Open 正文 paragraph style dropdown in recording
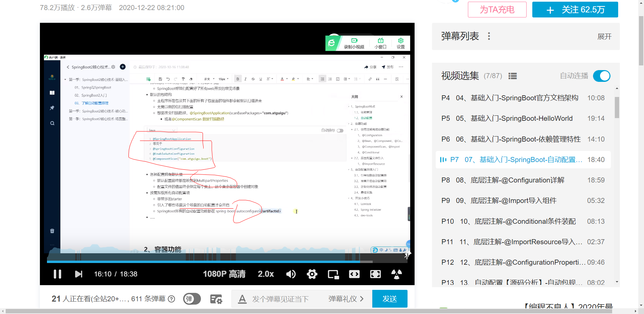644x314 pixels. click(209, 79)
